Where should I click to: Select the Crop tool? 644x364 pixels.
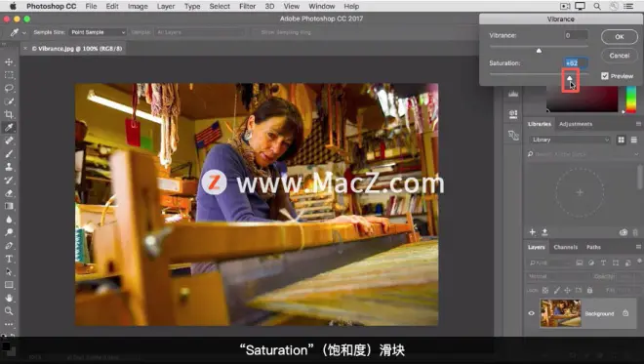coord(9,114)
